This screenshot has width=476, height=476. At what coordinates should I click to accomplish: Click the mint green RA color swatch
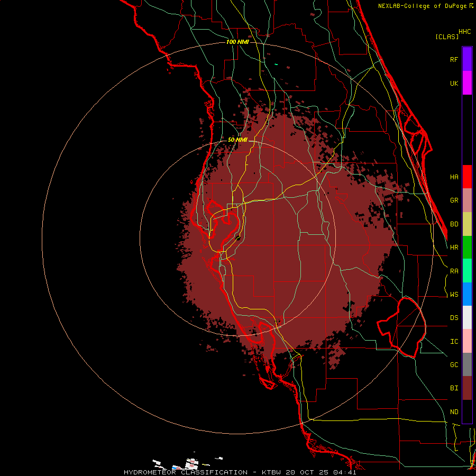(x=467, y=271)
